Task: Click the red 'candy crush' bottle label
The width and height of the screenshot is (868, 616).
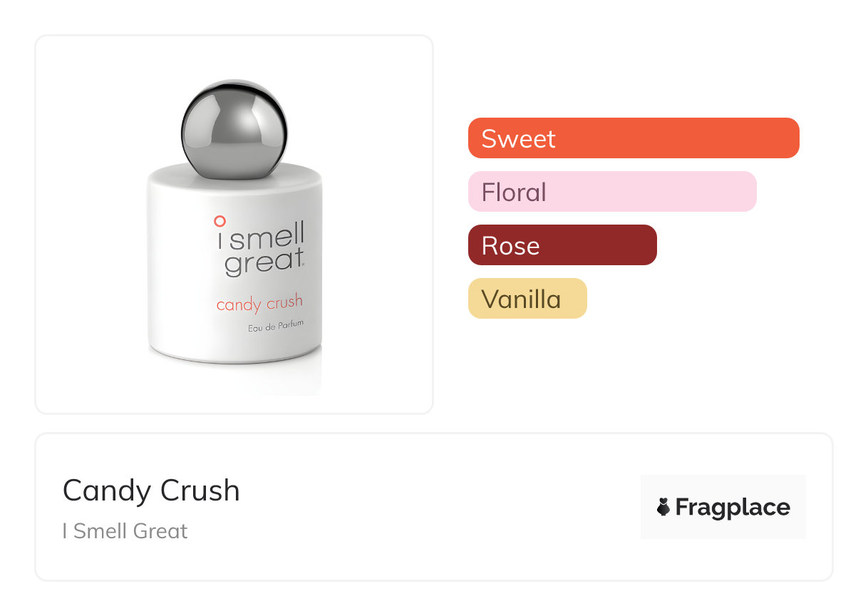Action: [259, 304]
